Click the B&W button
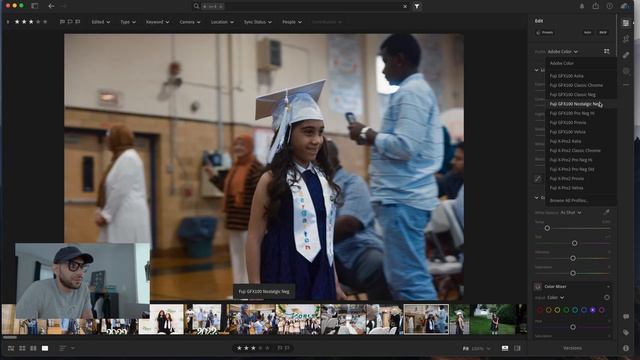Screen dimensions: 640x360 603,32
